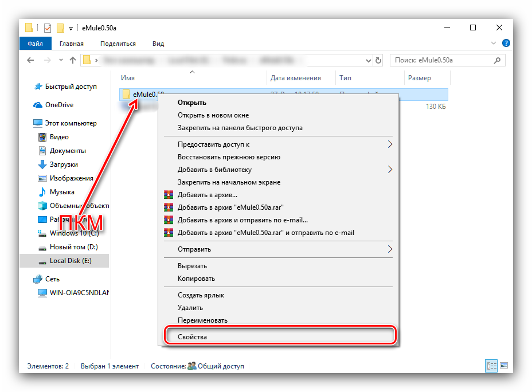Viewport: 532px width, 392px height.
Task: Click WinRAR icon next to 'Добавить в архив...'
Action: point(169,195)
